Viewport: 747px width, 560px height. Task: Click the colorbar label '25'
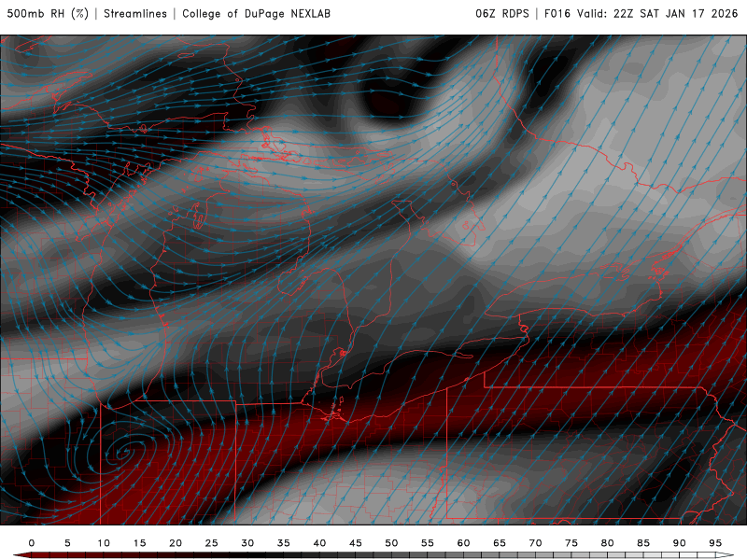212,543
